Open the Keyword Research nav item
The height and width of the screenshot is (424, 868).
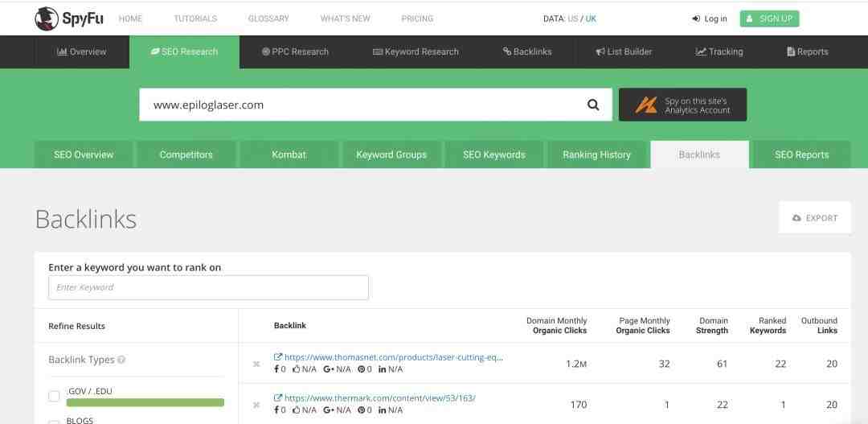click(x=416, y=51)
